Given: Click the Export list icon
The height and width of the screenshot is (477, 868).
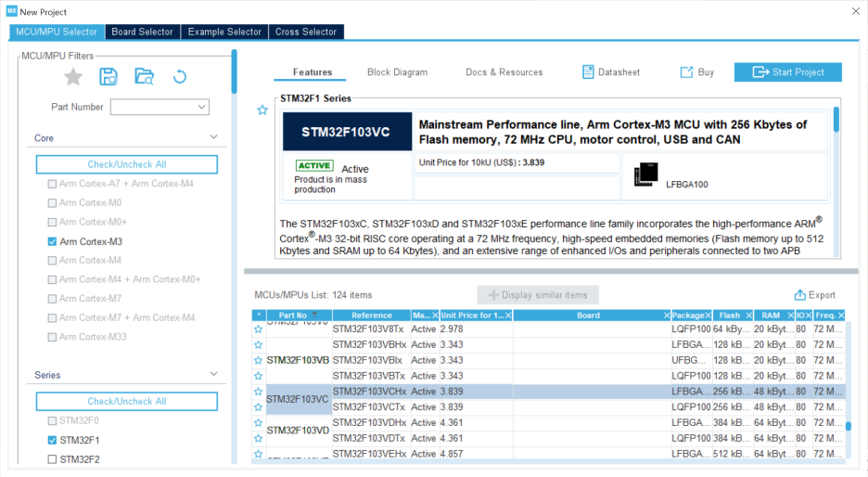Looking at the screenshot, I should [x=800, y=295].
